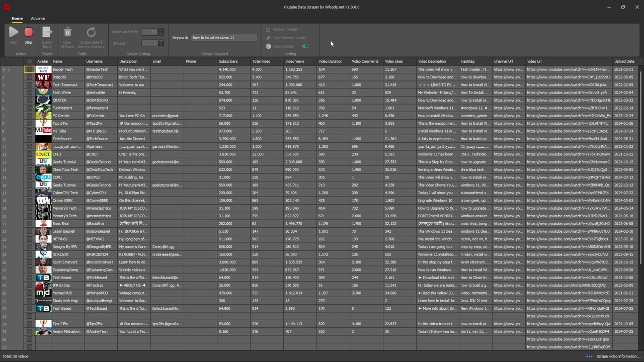Click into the Keyword input field
The width and height of the screenshot is (644, 362).
coord(224,37)
